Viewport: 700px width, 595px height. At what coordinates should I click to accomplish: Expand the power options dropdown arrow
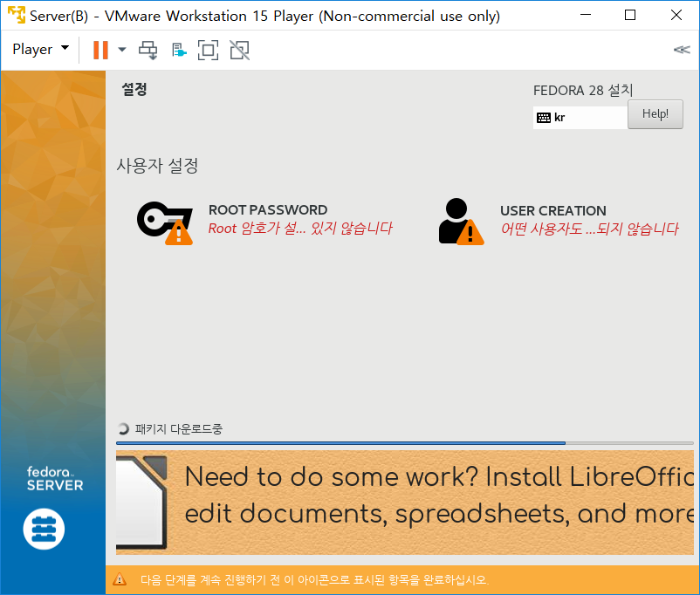tap(122, 50)
